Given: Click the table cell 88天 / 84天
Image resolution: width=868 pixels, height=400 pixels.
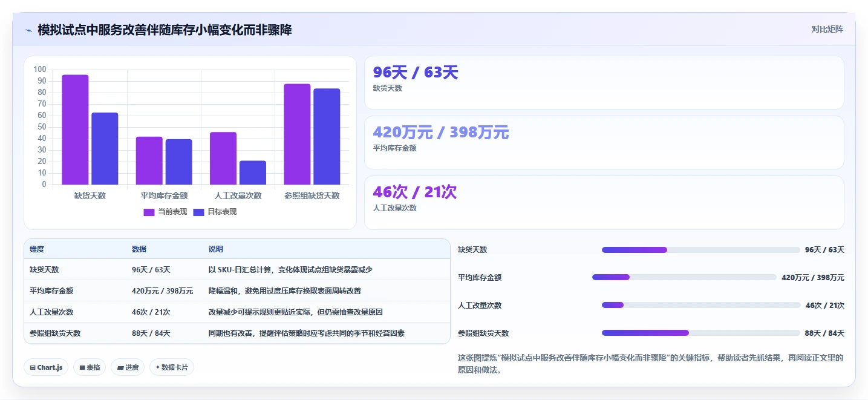Looking at the screenshot, I should (151, 333).
